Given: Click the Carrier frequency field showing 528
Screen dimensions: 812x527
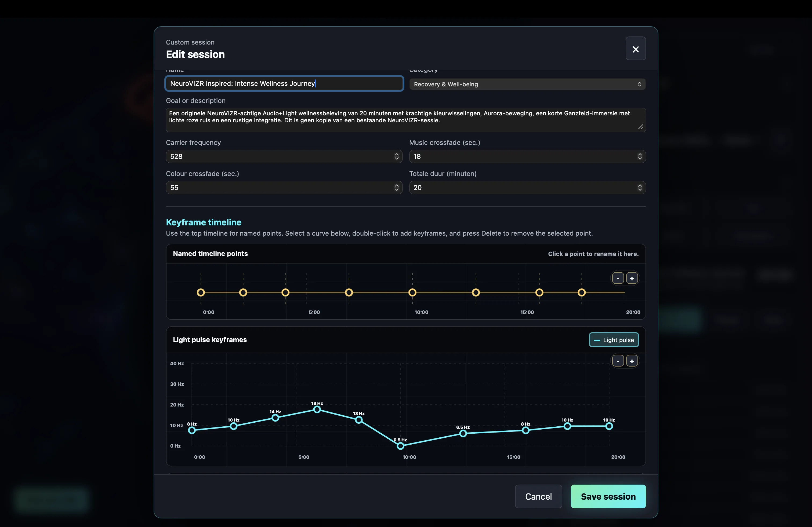Looking at the screenshot, I should tap(284, 156).
